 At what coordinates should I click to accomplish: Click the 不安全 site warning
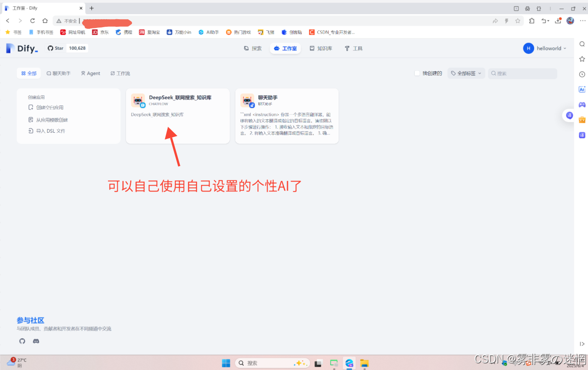pyautogui.click(x=67, y=21)
